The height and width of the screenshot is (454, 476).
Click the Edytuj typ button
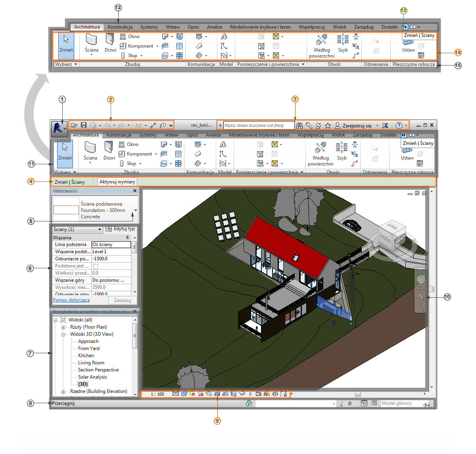[x=120, y=229]
